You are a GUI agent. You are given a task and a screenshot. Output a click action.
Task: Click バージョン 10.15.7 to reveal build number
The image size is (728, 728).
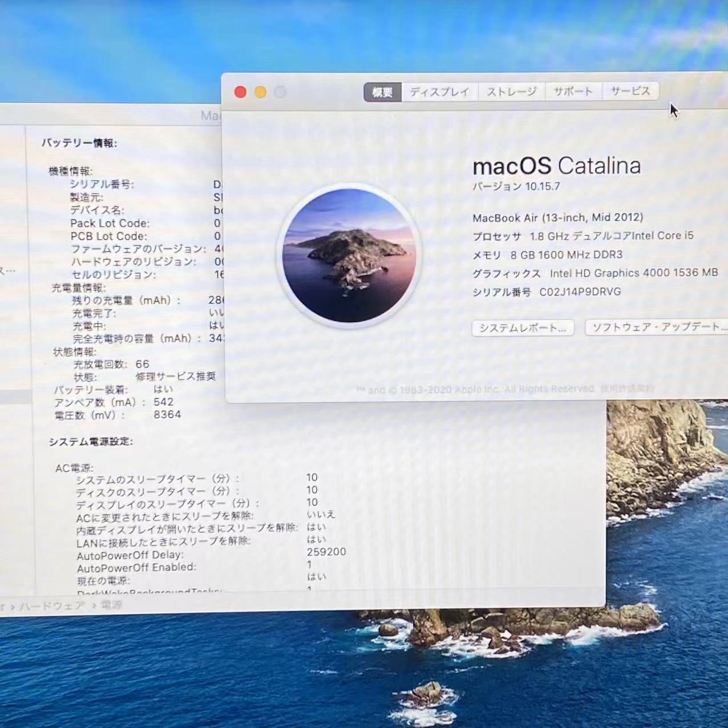click(x=523, y=185)
